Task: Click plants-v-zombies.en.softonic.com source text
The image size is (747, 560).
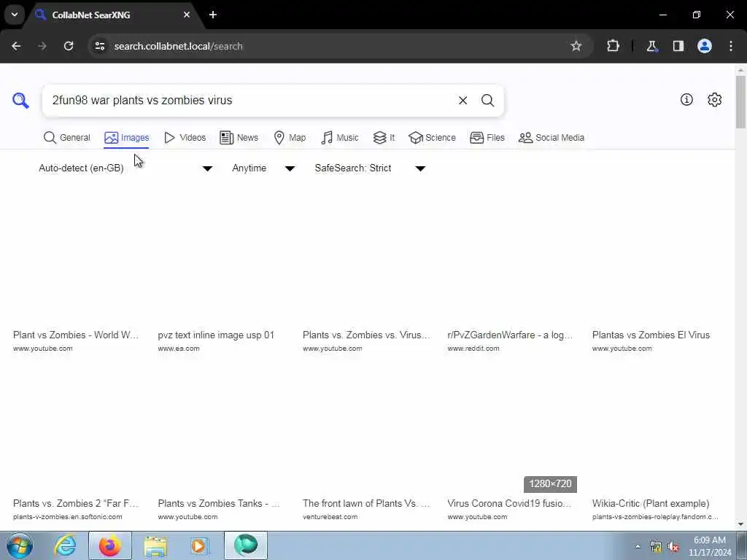Action: click(x=68, y=517)
